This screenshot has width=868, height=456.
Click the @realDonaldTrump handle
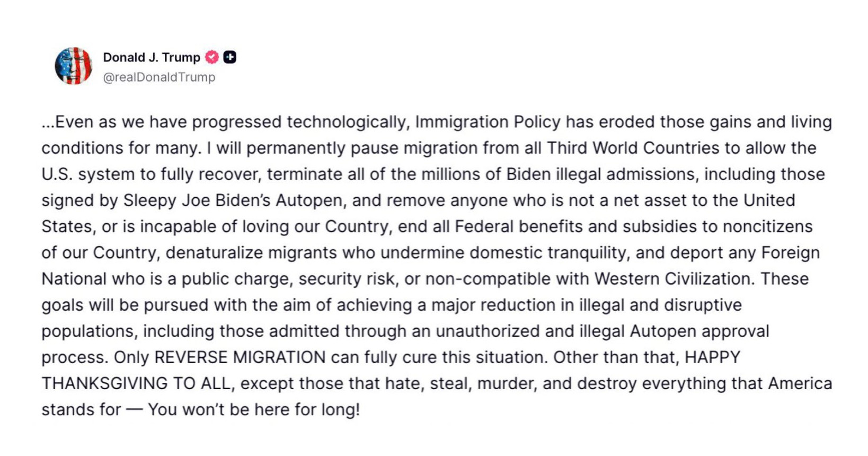pos(159,77)
